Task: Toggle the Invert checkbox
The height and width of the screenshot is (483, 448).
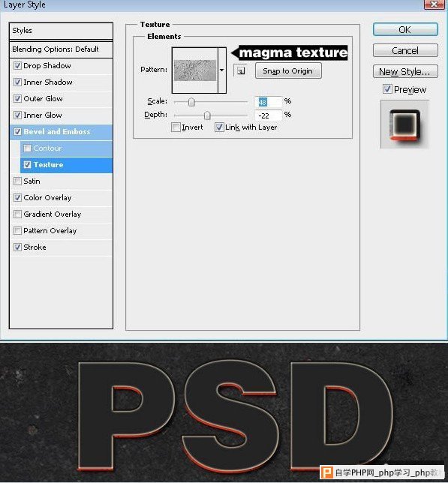Action: click(x=176, y=127)
